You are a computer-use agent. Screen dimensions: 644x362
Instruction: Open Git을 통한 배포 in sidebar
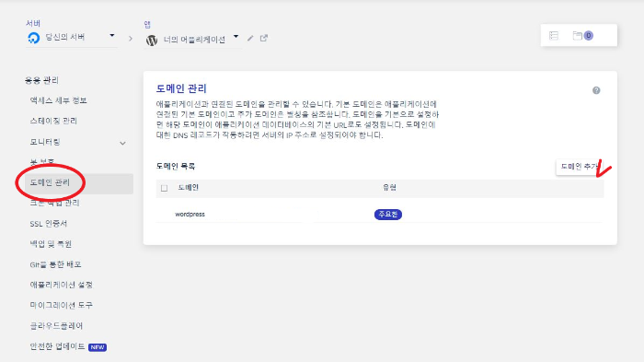[55, 264]
